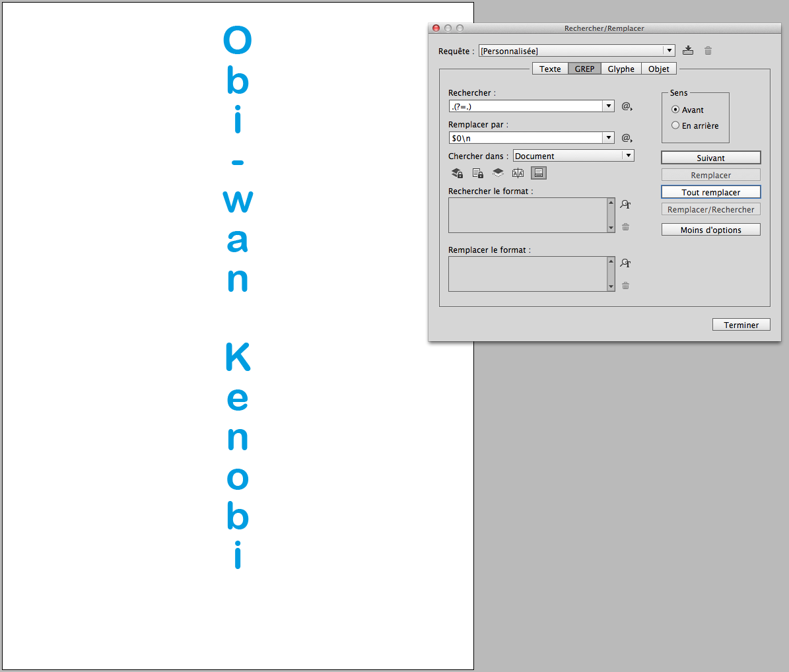Delete query trash icon next to Requête
Screen dimensions: 789x672
pos(708,50)
